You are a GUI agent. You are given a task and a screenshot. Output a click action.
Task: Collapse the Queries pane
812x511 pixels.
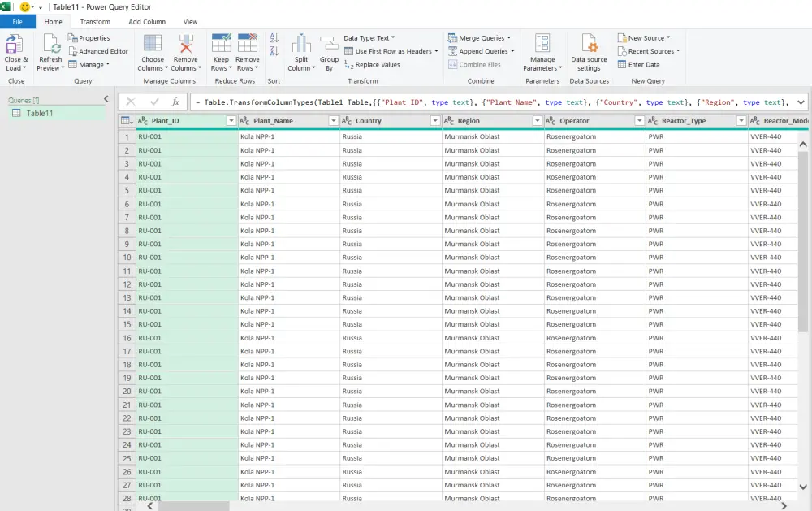click(x=106, y=99)
